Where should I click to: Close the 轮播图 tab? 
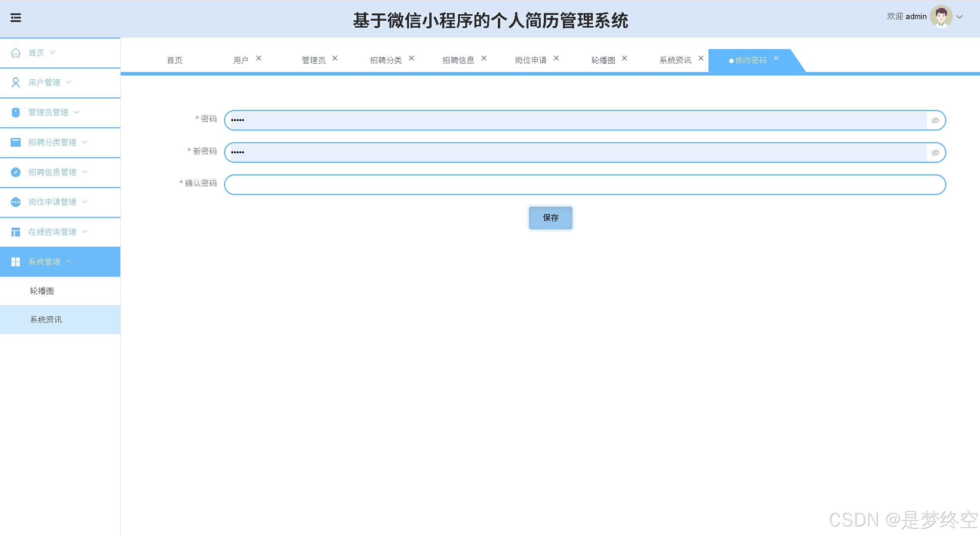624,58
